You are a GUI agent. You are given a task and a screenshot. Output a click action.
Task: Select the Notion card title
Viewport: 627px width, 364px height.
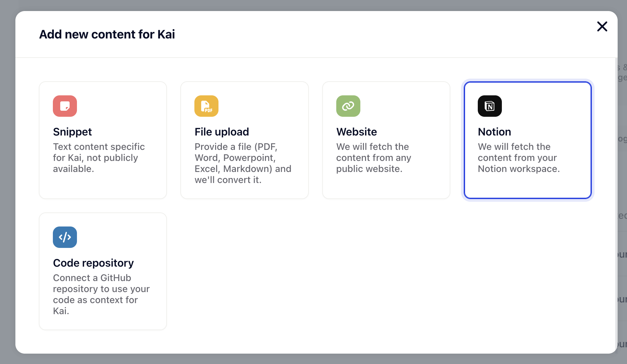click(x=494, y=132)
